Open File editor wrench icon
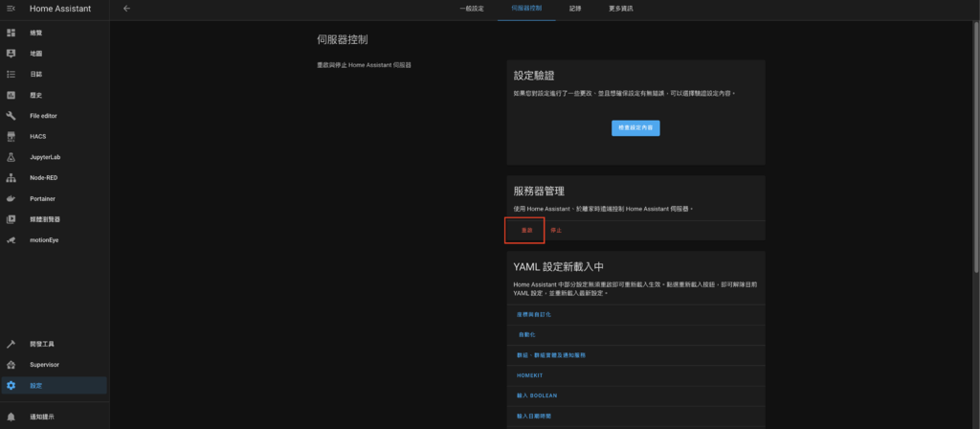 pos(11,116)
